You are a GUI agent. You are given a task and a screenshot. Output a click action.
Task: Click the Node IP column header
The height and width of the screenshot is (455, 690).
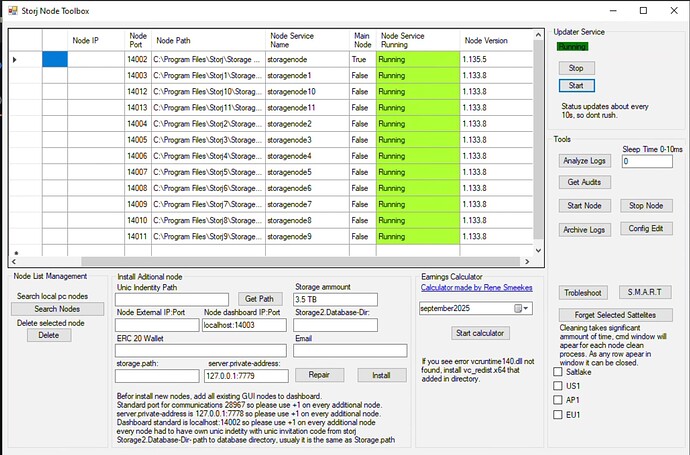click(96, 40)
